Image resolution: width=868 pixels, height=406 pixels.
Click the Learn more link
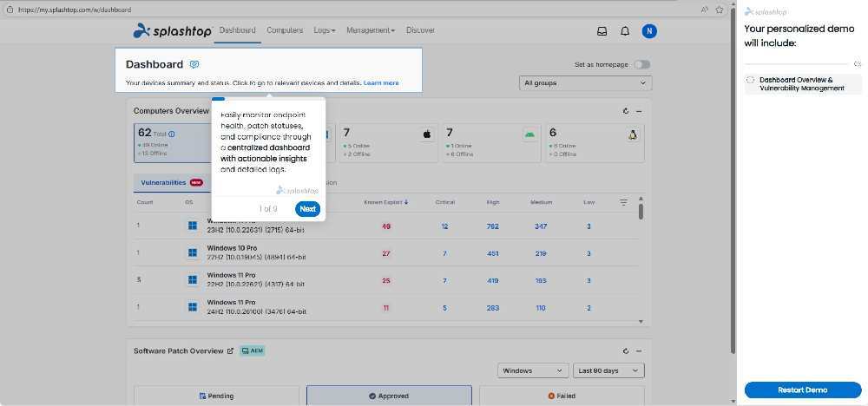[x=381, y=83]
